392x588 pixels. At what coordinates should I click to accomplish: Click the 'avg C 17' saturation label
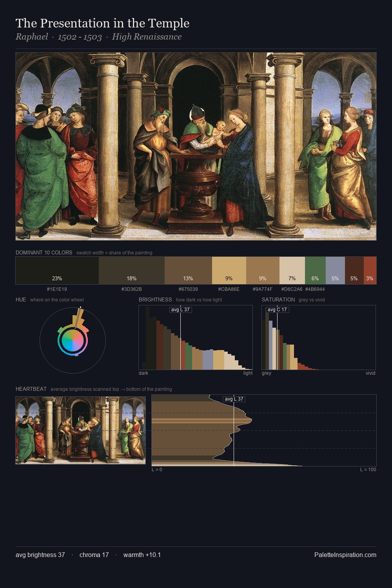coord(277,310)
